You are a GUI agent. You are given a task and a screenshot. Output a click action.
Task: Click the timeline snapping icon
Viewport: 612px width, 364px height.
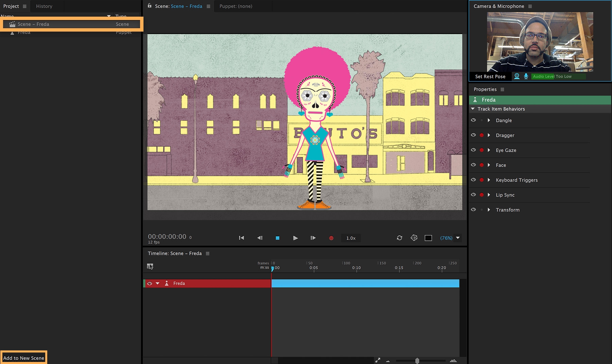click(x=150, y=266)
